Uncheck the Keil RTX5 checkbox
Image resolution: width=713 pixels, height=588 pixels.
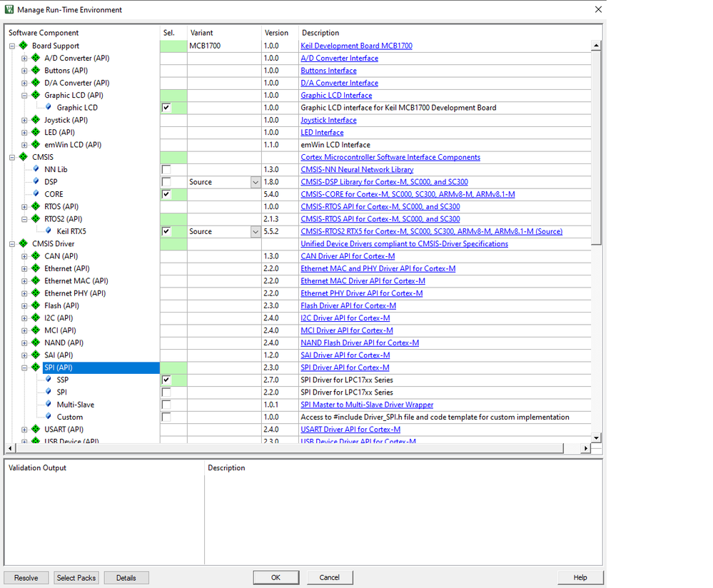point(166,231)
